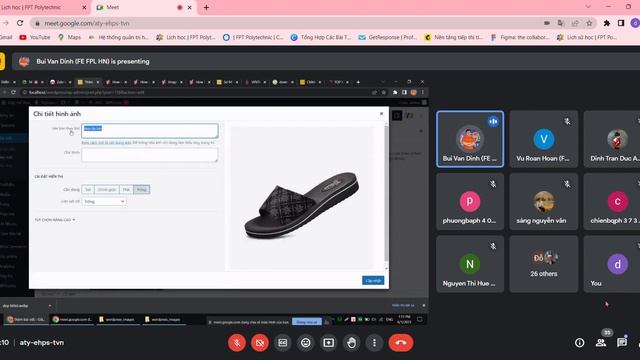
Task: Open the share page icon in address bar
Action: click(575, 23)
